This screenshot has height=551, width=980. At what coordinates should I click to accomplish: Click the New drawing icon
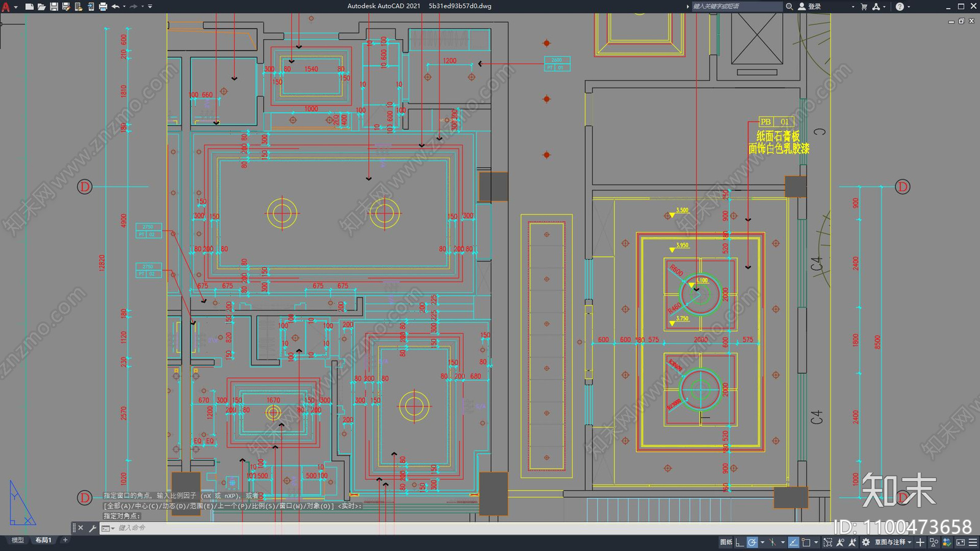[x=29, y=7]
